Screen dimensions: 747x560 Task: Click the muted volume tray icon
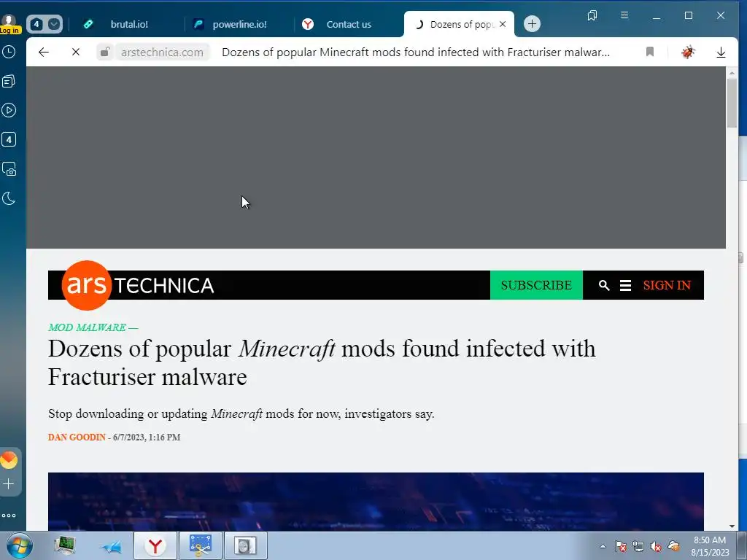[x=656, y=546]
